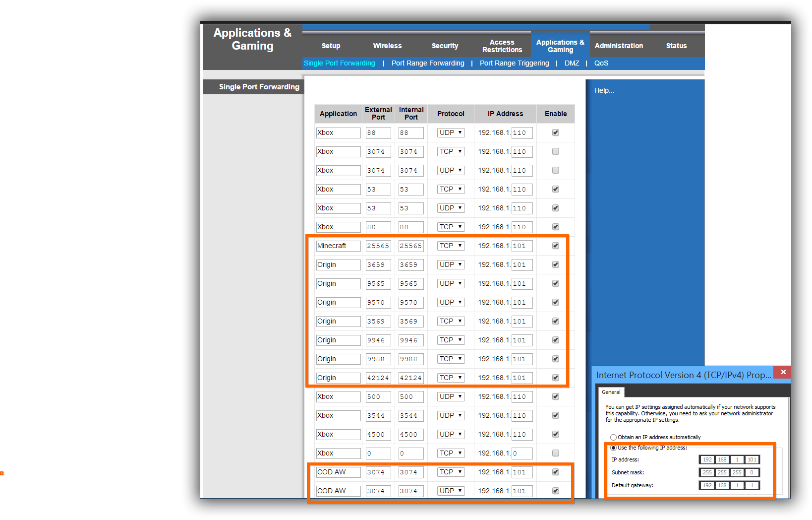Enable the Xbox TCP port 3074 rule
Image resolution: width=812 pixels, height=520 pixels.
pyautogui.click(x=555, y=151)
